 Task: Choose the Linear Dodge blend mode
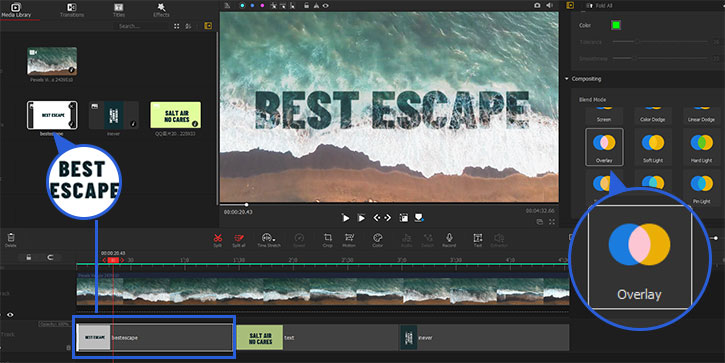(701, 115)
